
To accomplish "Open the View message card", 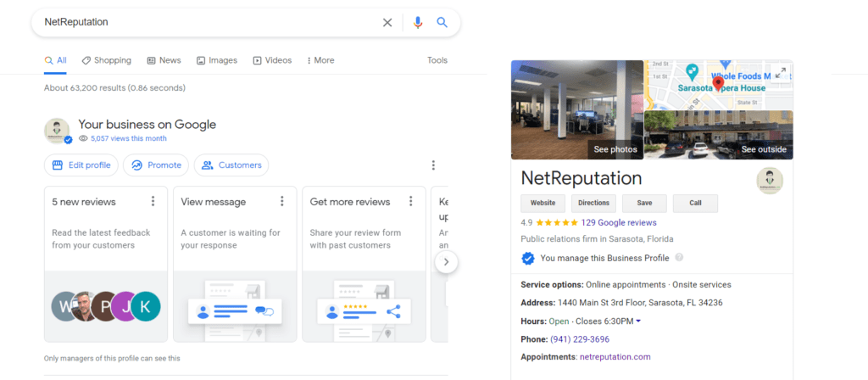I will tap(235, 265).
